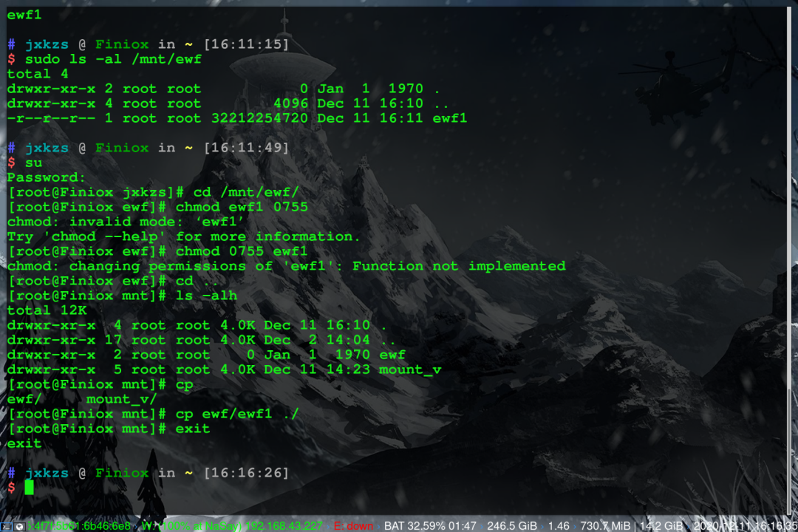Click the IPv6 address ending 6b46:6e8 in status bar

[78, 526]
